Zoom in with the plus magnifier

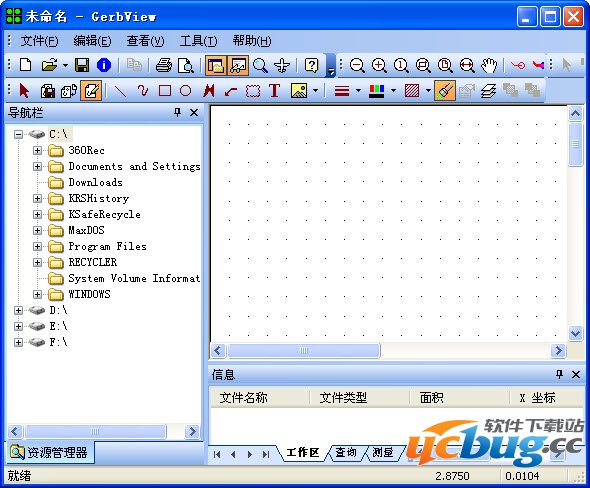click(379, 65)
